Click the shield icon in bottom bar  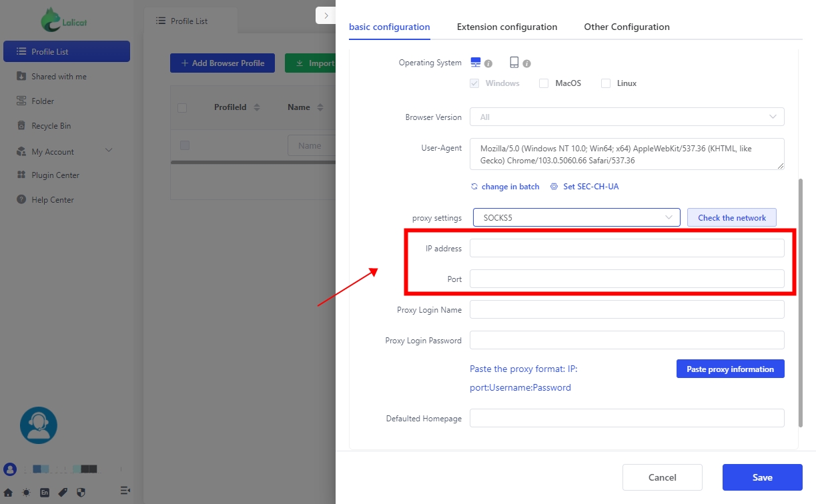point(81,493)
